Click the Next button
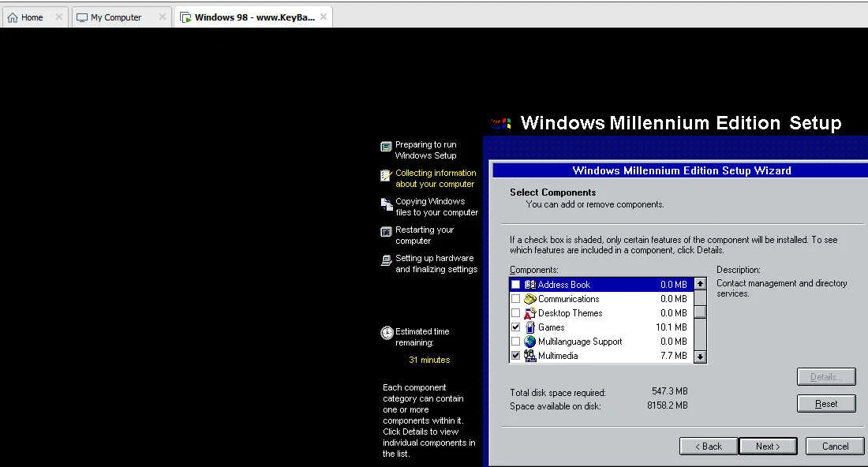This screenshot has width=868, height=467. (768, 446)
